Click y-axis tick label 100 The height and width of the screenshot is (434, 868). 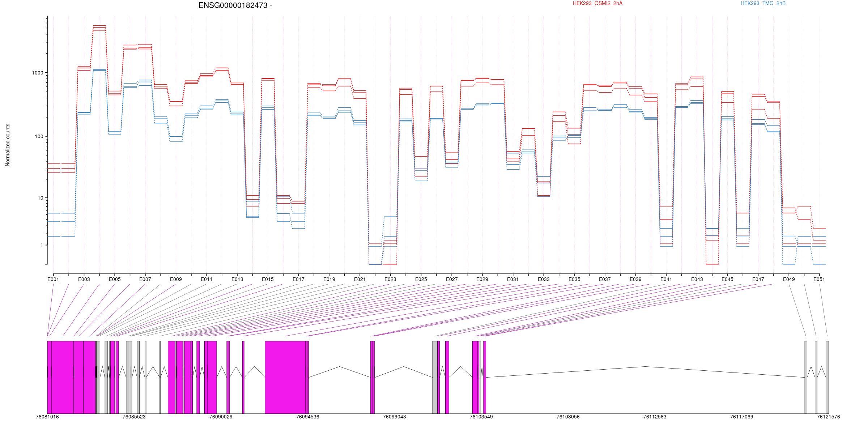[39, 136]
